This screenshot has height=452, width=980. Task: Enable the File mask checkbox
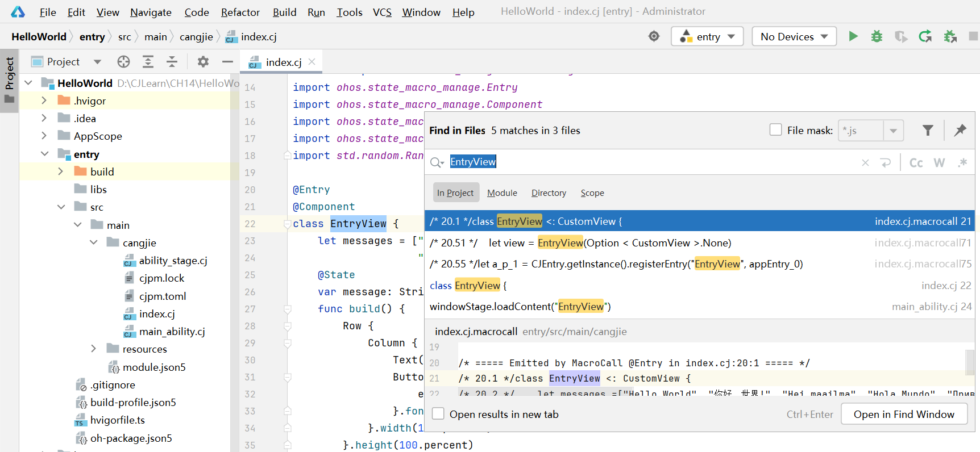click(x=775, y=130)
